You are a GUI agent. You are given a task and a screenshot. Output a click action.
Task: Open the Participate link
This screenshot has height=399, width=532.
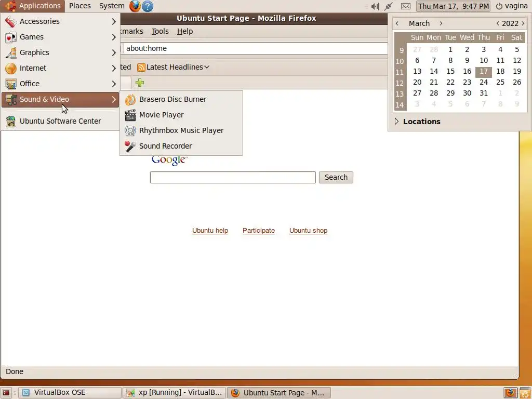point(259,231)
